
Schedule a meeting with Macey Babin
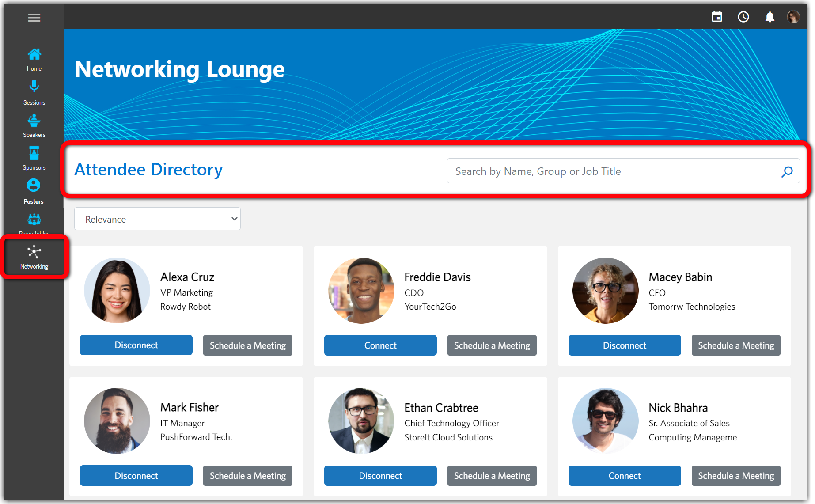pyautogui.click(x=735, y=345)
